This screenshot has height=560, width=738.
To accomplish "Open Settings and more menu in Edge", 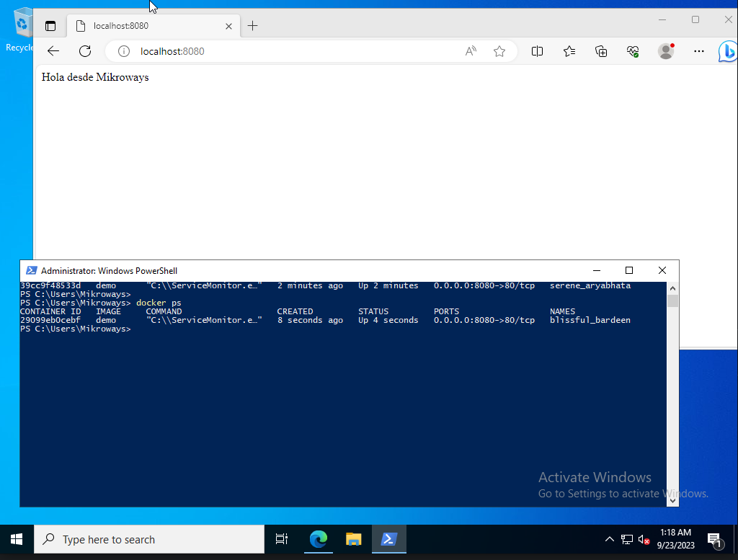I will click(x=698, y=51).
